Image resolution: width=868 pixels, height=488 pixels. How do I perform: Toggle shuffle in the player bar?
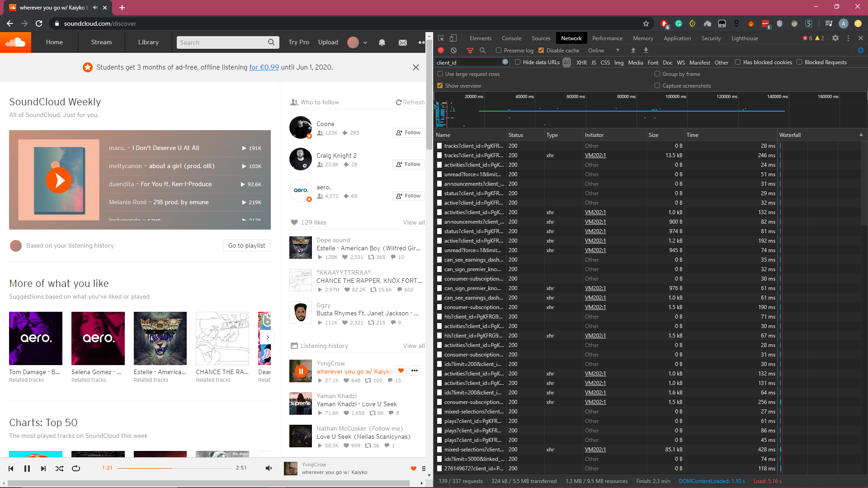tap(59, 469)
